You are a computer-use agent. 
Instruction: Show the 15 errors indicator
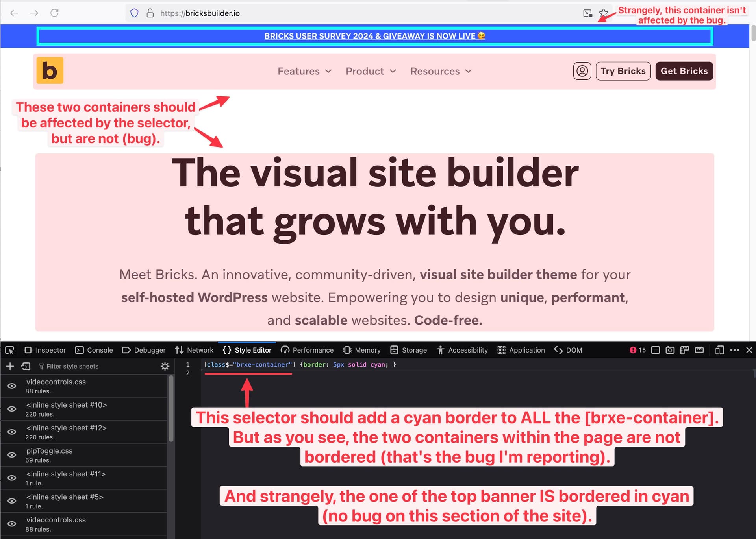point(637,350)
